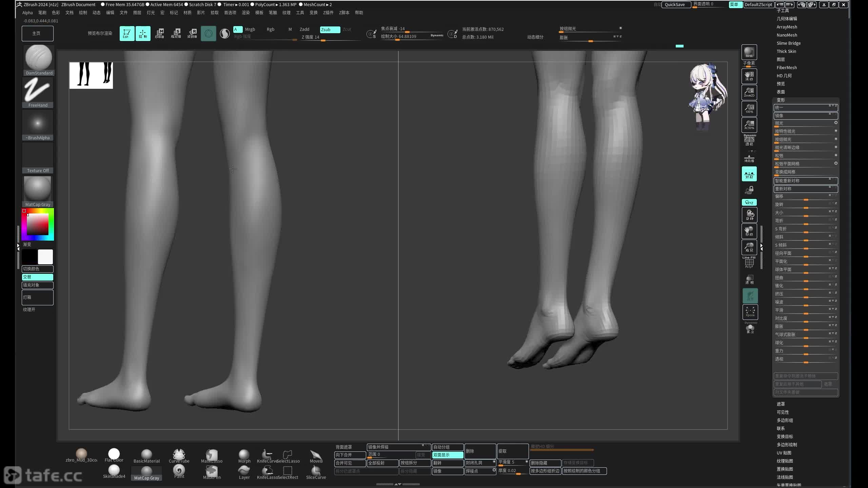868x488 pixels.
Task: Click the PolyF line fill icon
Action: point(749,263)
